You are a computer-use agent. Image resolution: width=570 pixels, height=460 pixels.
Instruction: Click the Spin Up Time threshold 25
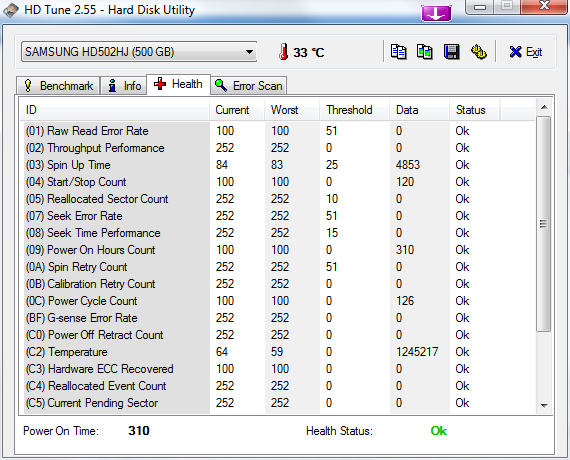tap(332, 165)
